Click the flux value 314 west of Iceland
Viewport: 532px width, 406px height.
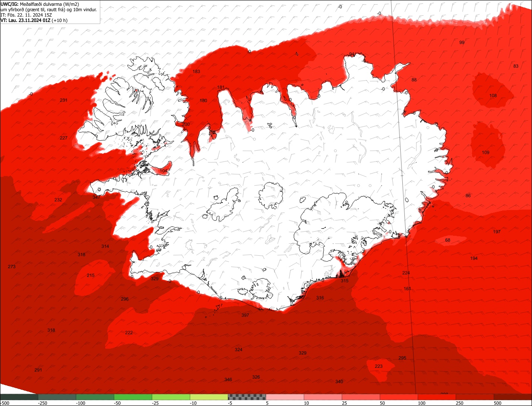point(105,246)
